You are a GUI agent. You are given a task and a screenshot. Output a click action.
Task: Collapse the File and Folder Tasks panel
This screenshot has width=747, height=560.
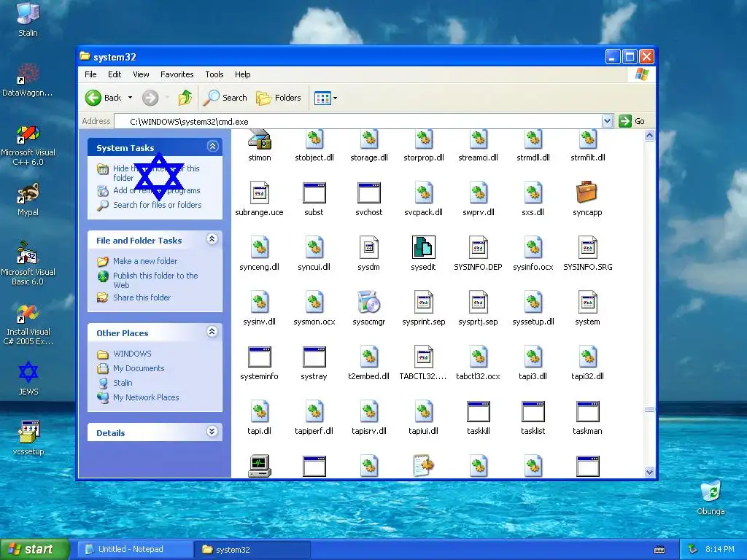(212, 239)
